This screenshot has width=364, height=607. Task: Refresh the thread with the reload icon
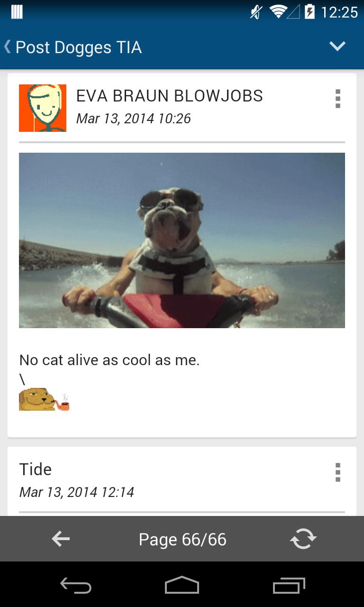(x=303, y=539)
